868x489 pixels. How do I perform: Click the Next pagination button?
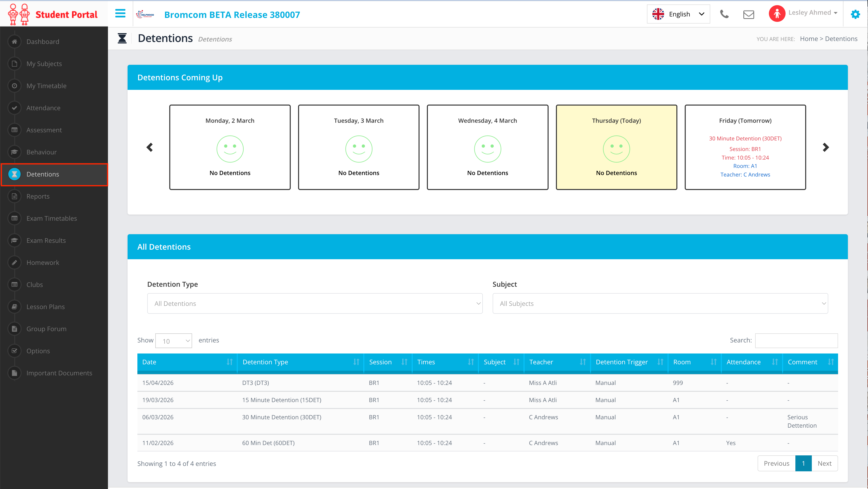pos(824,463)
